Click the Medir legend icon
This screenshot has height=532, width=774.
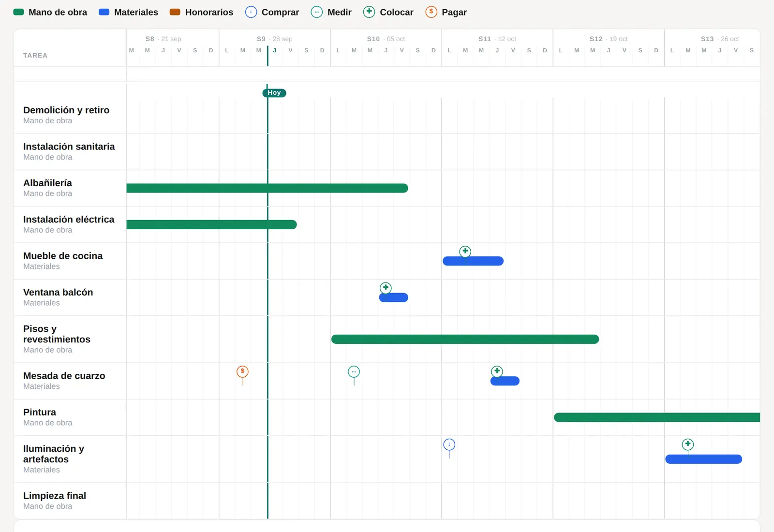click(x=317, y=12)
